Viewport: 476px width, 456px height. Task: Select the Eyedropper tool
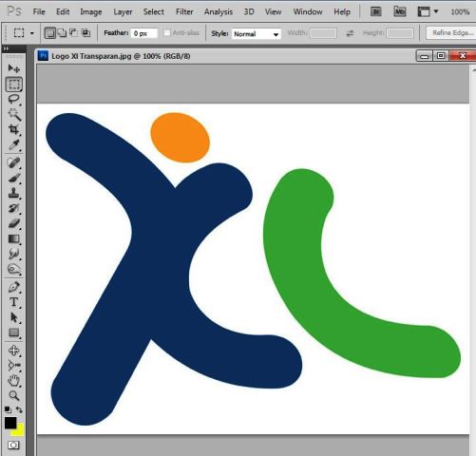click(13, 145)
